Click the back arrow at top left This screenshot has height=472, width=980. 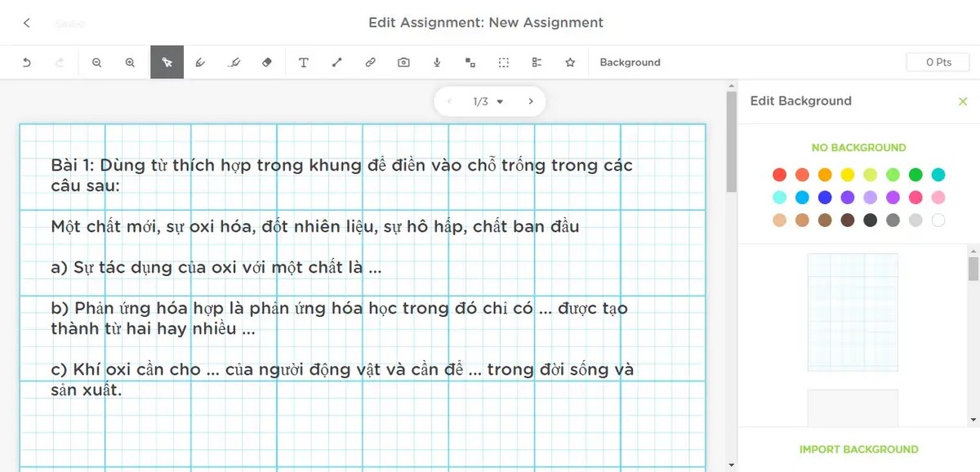25,23
